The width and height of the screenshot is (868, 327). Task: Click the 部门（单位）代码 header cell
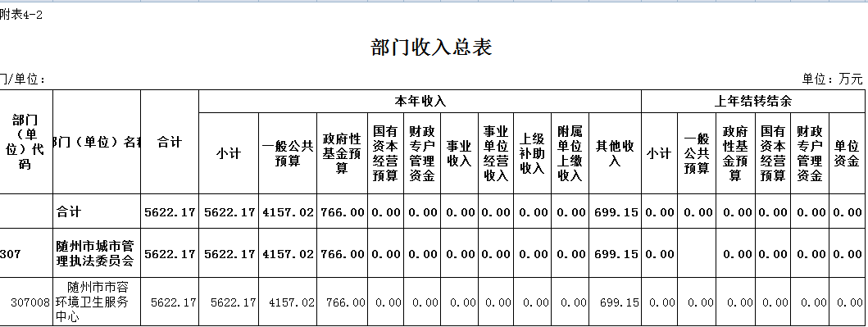(26, 143)
